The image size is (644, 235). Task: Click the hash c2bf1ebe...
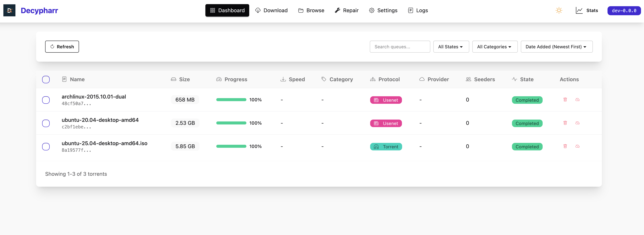click(x=76, y=127)
